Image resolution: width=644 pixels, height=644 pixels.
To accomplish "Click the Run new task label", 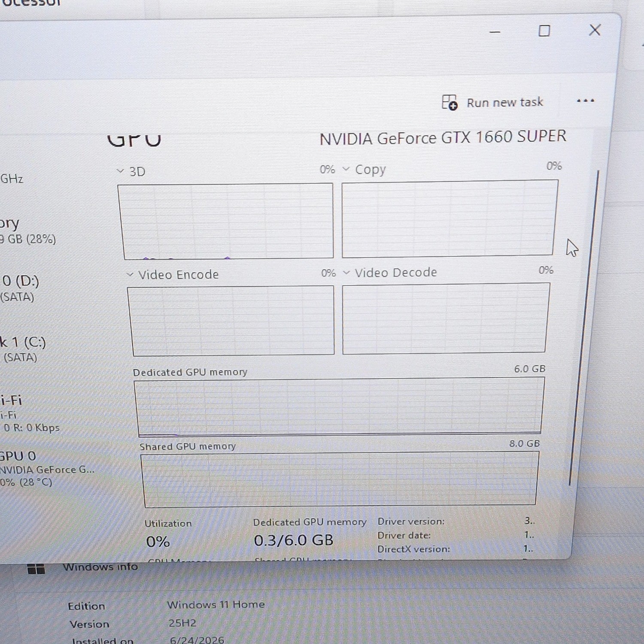I will (x=505, y=103).
